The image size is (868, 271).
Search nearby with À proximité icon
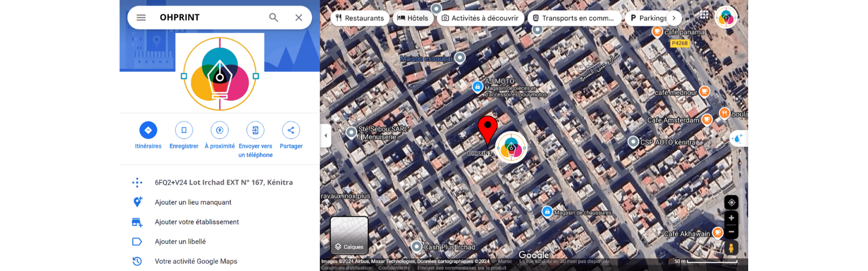click(x=220, y=130)
